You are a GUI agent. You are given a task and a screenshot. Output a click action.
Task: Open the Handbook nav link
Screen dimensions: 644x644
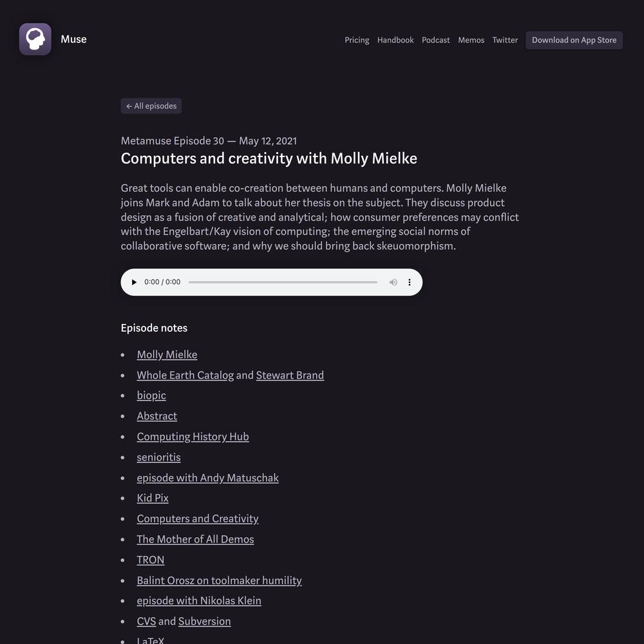[x=395, y=40]
